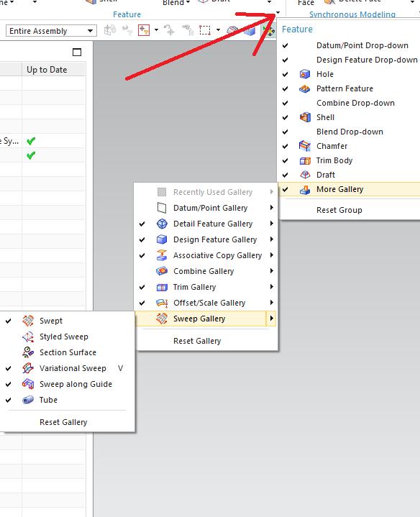Uncheck Variational Sweep
Screen dimensions: 420x517
point(8,368)
